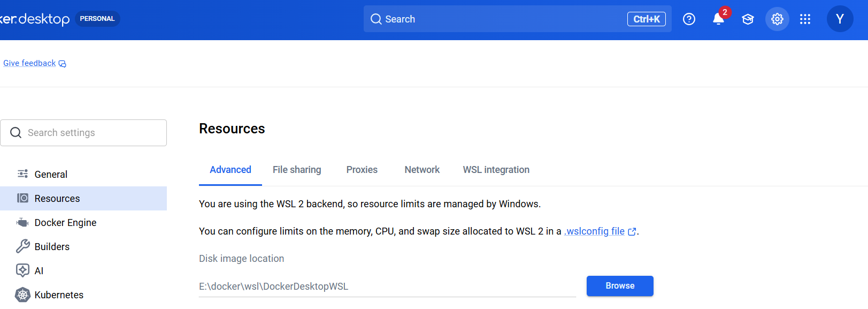868x309 pixels.
Task: Click the settings gear icon
Action: [x=777, y=19]
